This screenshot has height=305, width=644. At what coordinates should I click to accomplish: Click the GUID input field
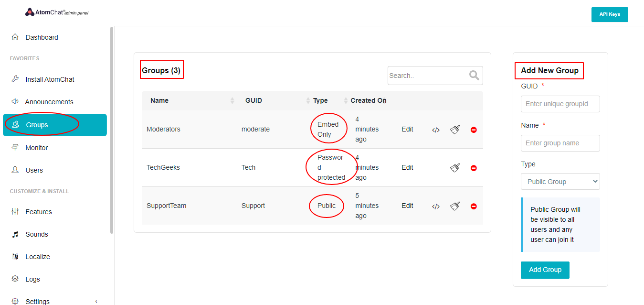560,104
